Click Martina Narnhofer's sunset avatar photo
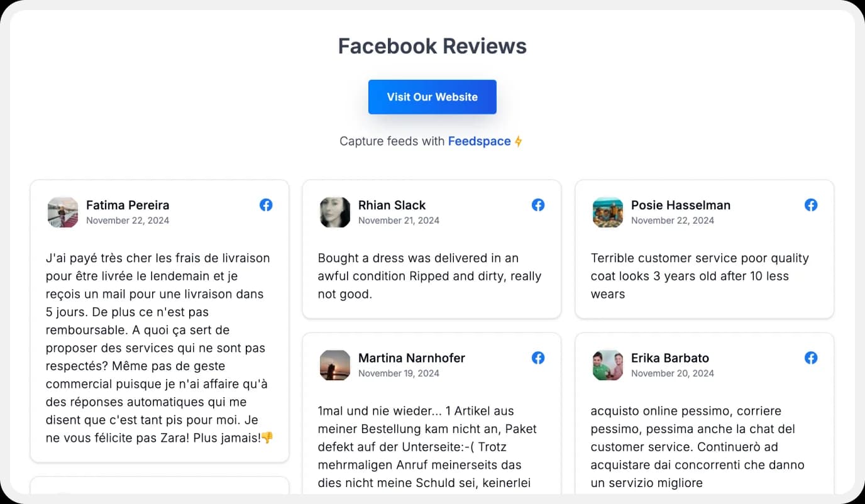 tap(335, 365)
